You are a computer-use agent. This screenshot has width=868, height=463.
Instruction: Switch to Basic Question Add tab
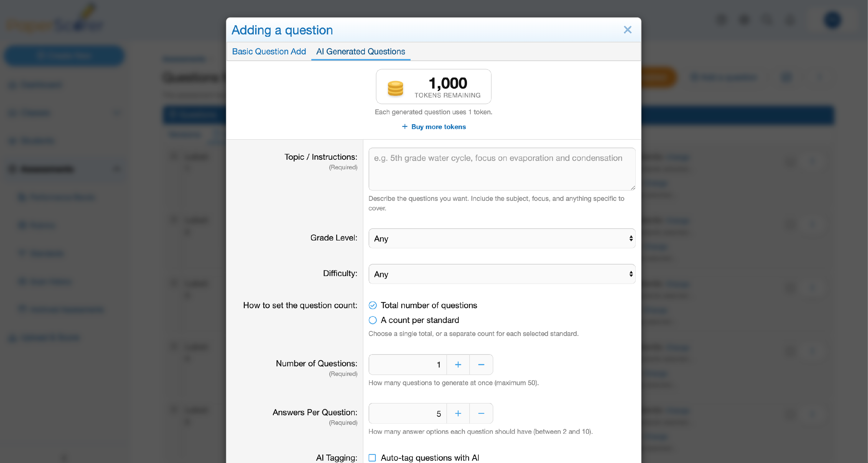coord(269,52)
